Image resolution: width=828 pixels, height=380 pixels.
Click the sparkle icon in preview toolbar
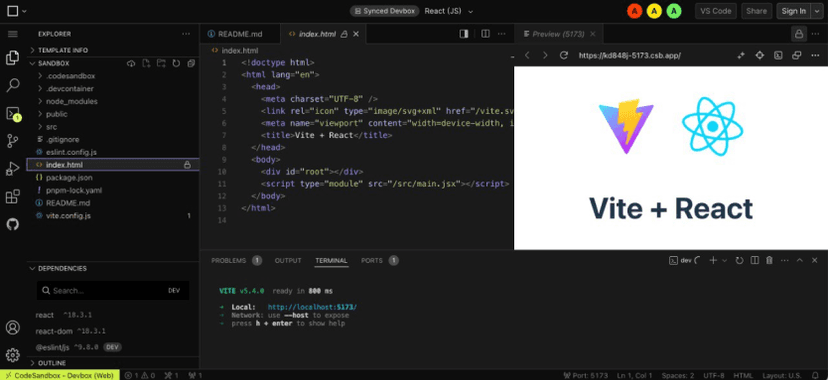pos(741,55)
